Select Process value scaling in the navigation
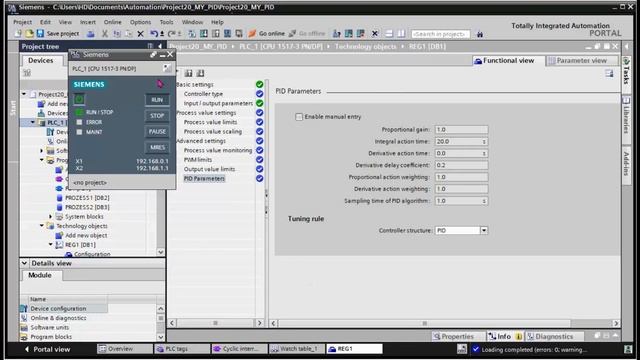Viewport: 640px width, 360px height. pyautogui.click(x=213, y=131)
